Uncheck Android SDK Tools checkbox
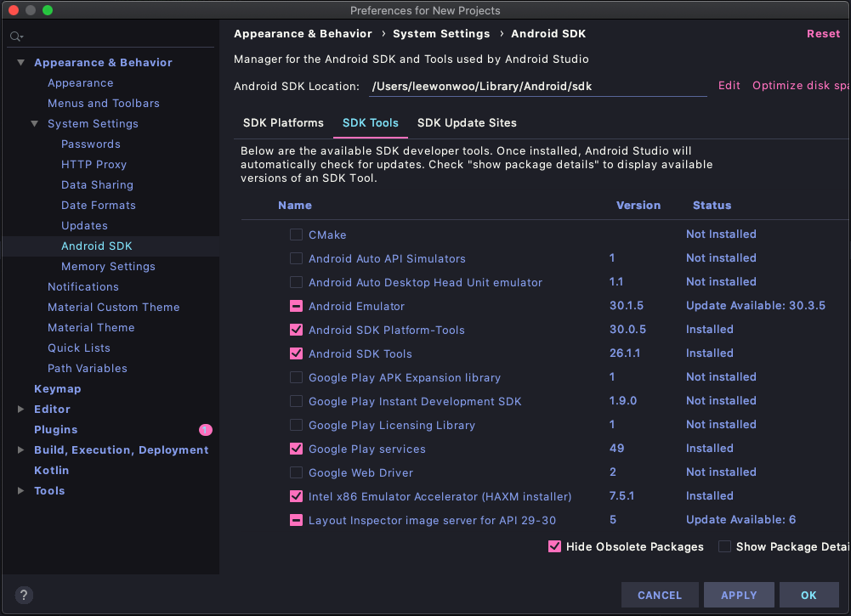 pyautogui.click(x=296, y=353)
